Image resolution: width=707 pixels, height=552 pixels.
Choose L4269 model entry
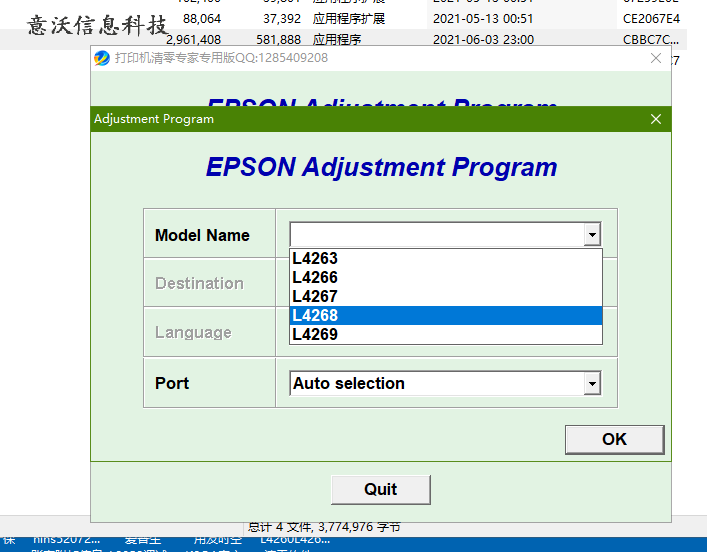pos(445,334)
